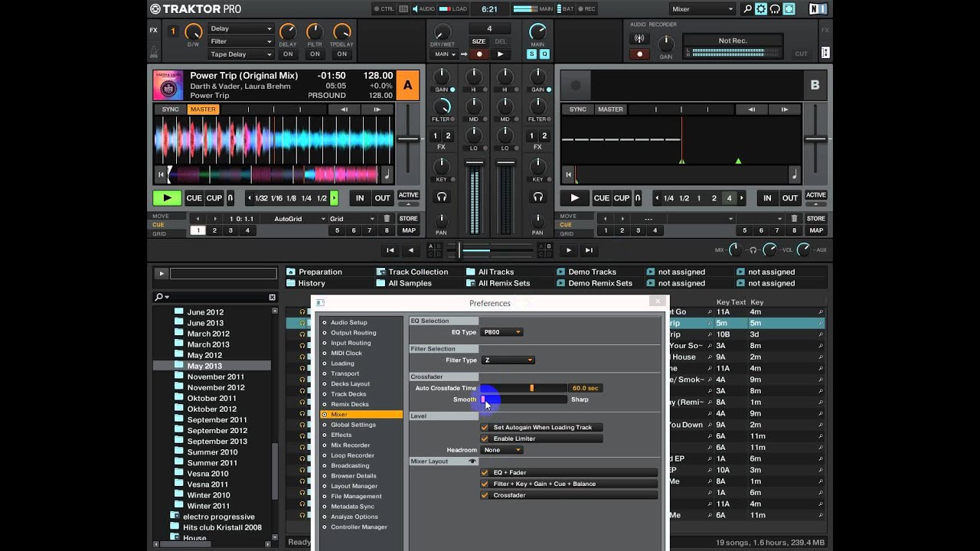
Task: Open Preferences via the gear icon in header
Action: coord(761,9)
